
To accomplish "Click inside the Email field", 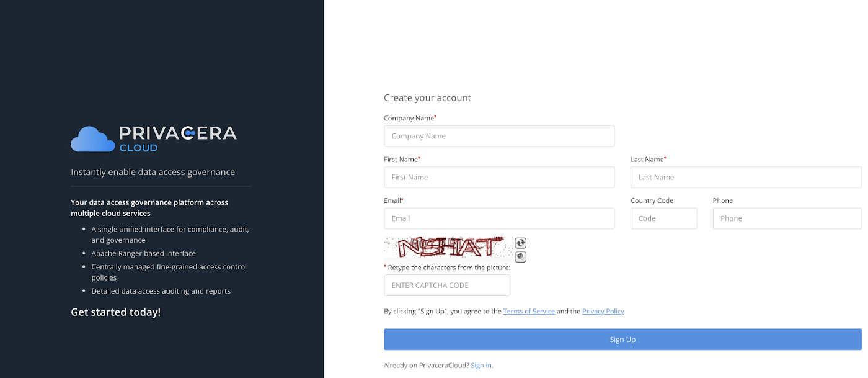I will (x=499, y=218).
